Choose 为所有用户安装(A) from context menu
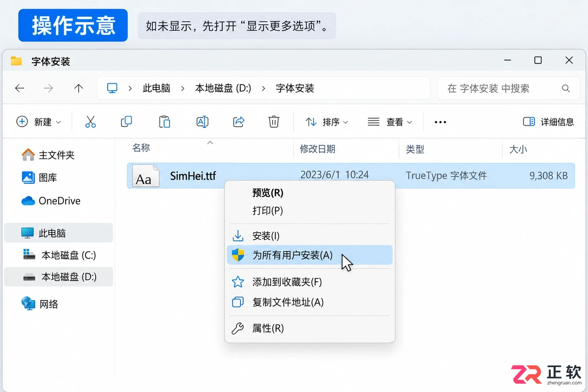 (x=310, y=255)
